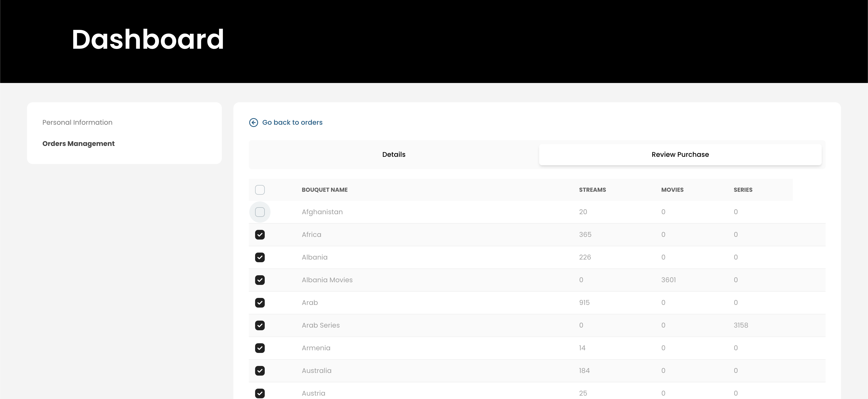Screen dimensions: 868x399
Task: Switch to the Details tab
Action: pyautogui.click(x=393, y=155)
